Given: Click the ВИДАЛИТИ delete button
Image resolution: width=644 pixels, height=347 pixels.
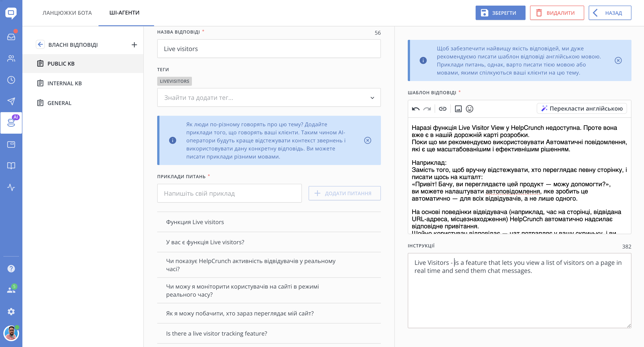Looking at the screenshot, I should click(x=557, y=13).
